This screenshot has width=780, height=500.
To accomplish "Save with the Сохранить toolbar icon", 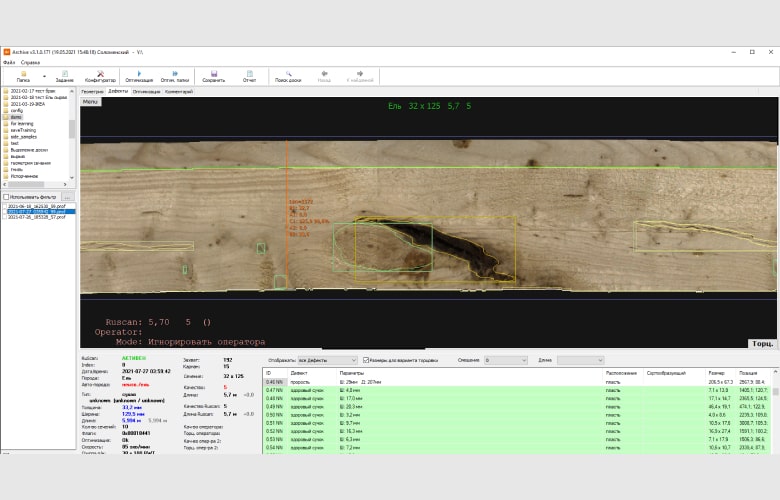I will point(213,76).
